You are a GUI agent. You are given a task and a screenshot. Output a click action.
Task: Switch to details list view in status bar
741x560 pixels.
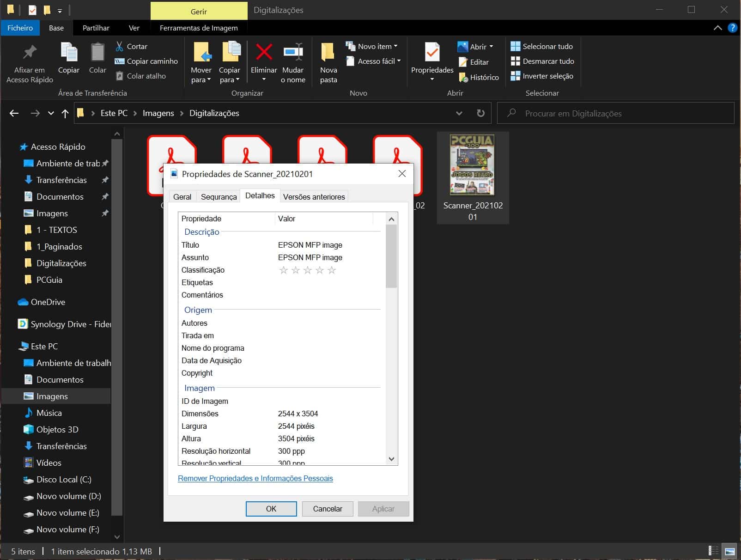click(713, 551)
